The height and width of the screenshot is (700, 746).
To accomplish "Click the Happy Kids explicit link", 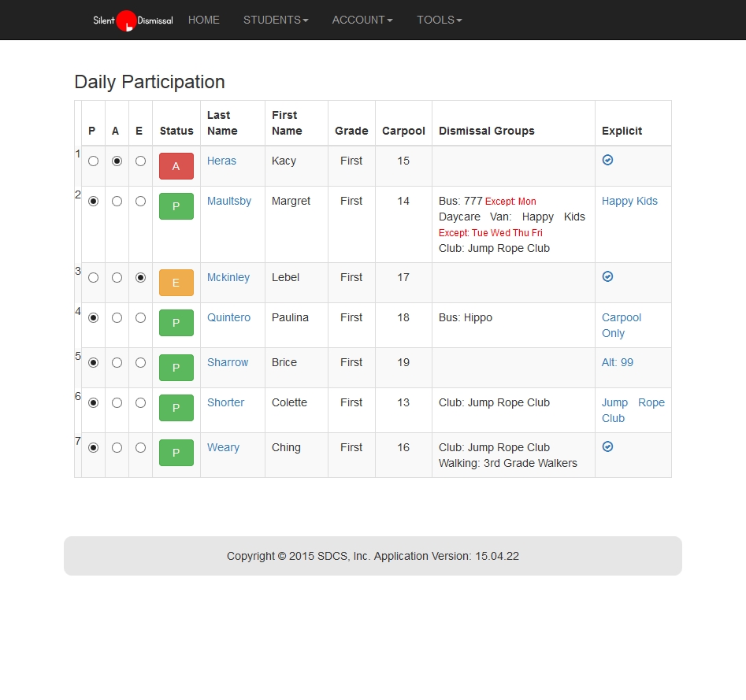I will tap(629, 201).
